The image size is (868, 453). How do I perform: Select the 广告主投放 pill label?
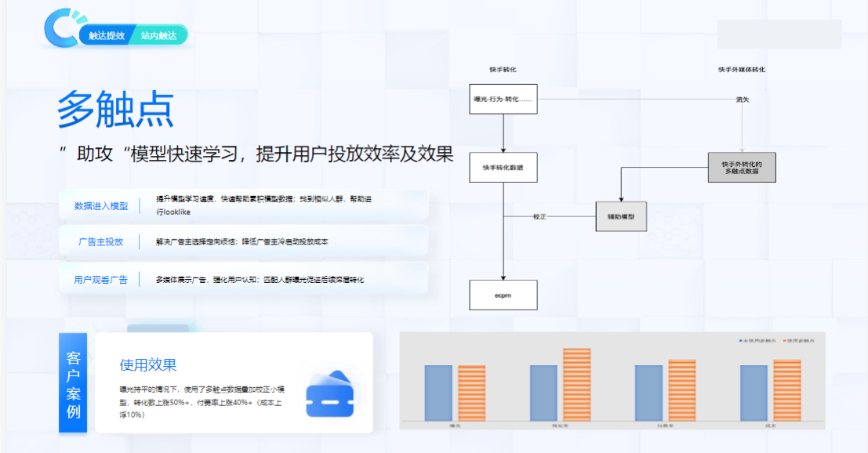pos(103,241)
